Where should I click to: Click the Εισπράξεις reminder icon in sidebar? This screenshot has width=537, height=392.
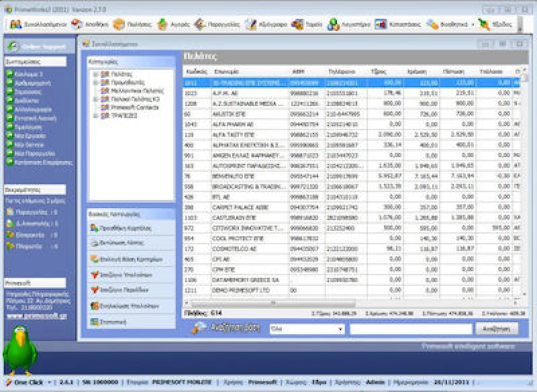click(x=10, y=235)
